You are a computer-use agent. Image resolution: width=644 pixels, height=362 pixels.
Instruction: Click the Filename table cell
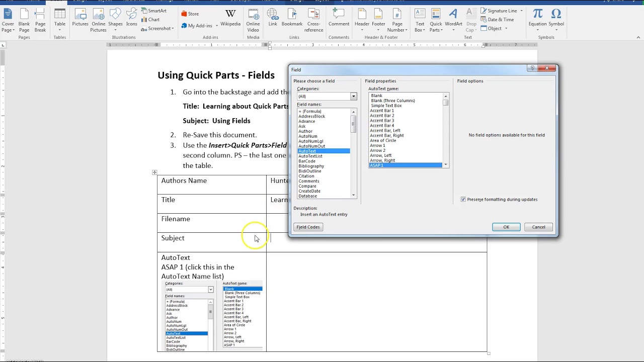click(212, 223)
